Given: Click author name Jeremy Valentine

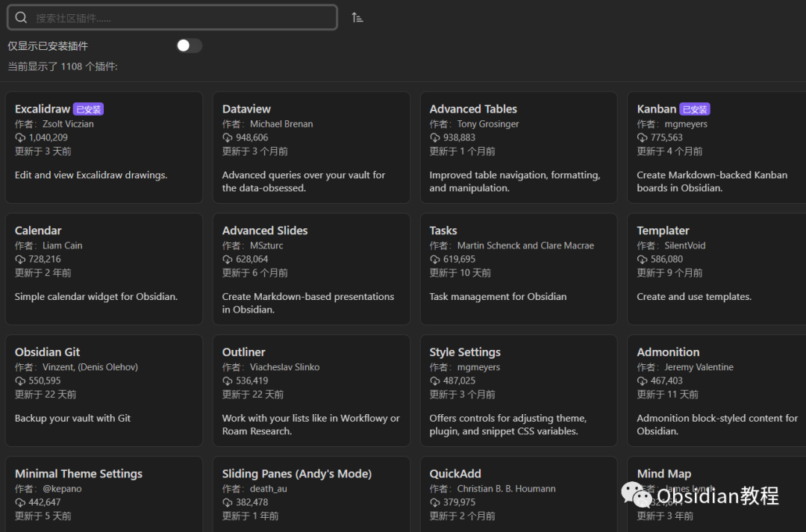Looking at the screenshot, I should click(x=699, y=367).
